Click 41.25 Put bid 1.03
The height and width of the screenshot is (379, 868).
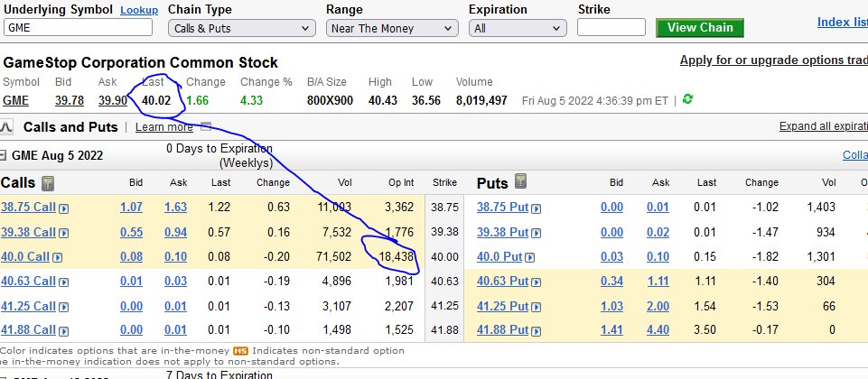pyautogui.click(x=611, y=306)
